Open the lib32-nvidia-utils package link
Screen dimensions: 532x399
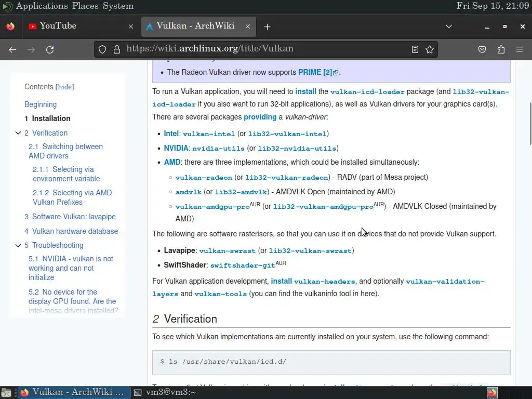pos(297,149)
